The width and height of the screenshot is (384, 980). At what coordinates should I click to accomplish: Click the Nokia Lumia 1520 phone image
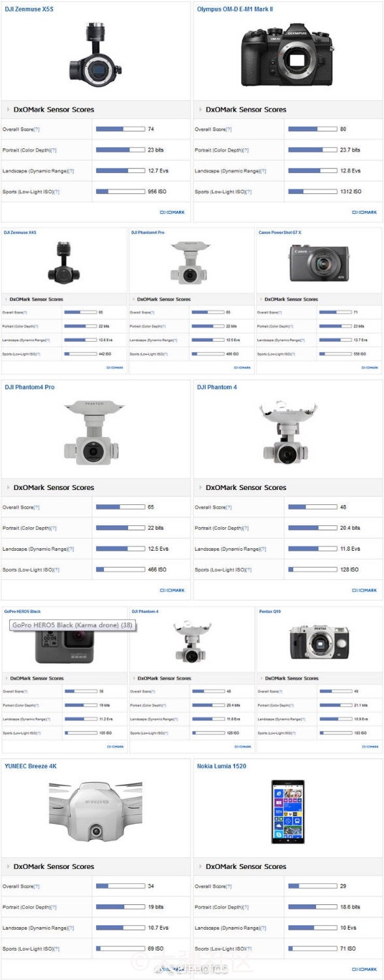click(288, 811)
